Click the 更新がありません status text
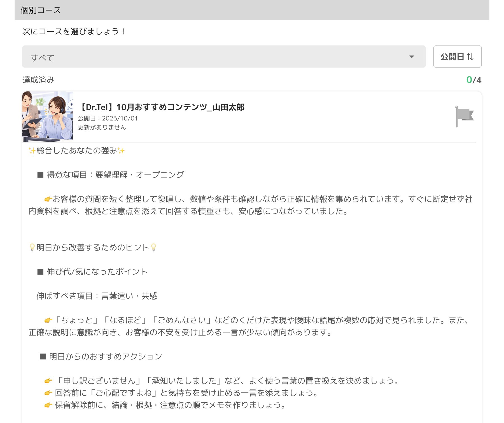Screen dimensions: 504x423 click(x=102, y=127)
